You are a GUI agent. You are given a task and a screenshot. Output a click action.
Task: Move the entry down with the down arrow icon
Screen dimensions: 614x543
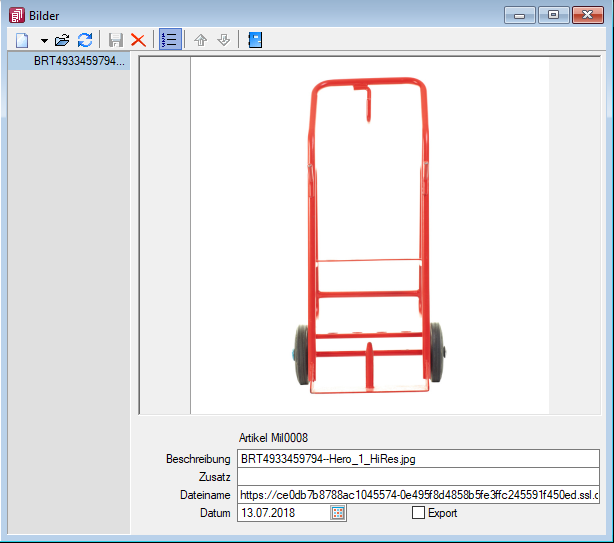pyautogui.click(x=224, y=40)
